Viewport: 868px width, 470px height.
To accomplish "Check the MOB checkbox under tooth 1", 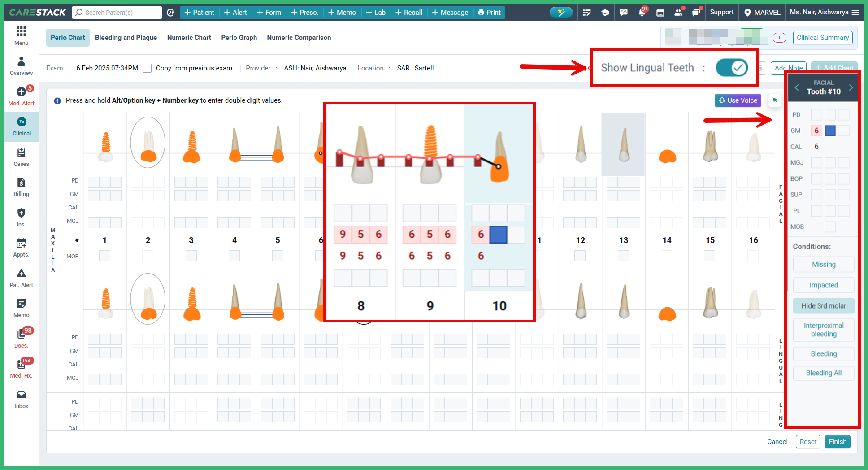I will click(x=104, y=256).
